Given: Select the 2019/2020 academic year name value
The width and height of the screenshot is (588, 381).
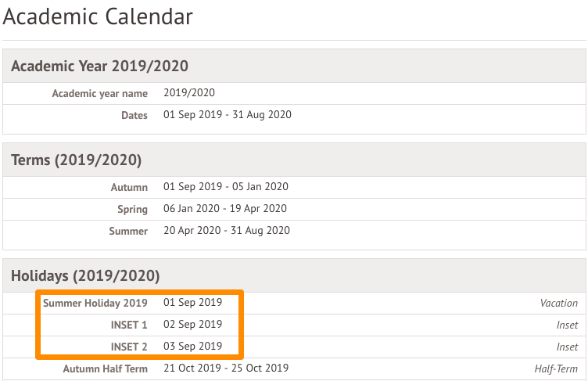Looking at the screenshot, I should click(188, 93).
